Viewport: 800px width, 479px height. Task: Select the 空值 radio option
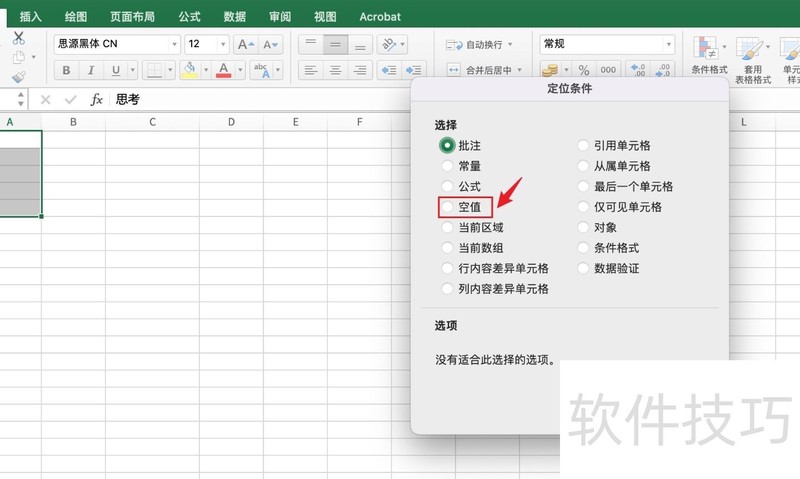(448, 207)
